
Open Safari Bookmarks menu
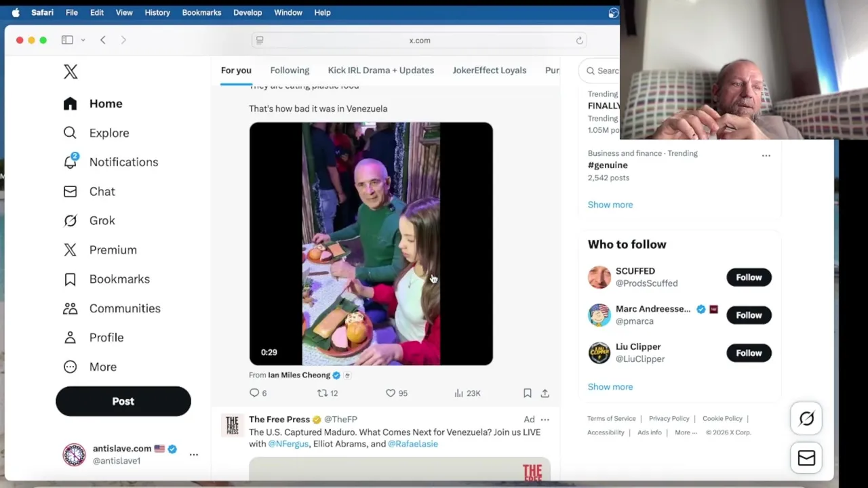(x=201, y=12)
